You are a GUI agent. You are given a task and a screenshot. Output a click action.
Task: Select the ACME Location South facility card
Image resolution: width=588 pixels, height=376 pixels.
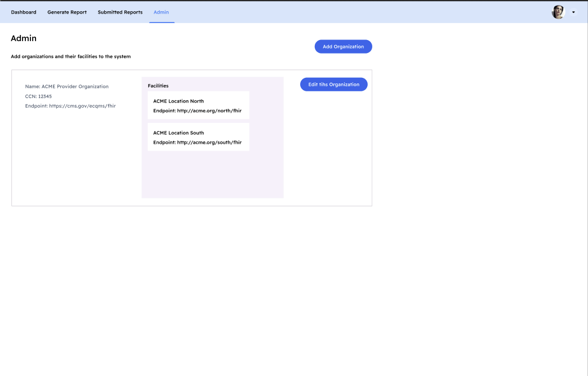(198, 137)
